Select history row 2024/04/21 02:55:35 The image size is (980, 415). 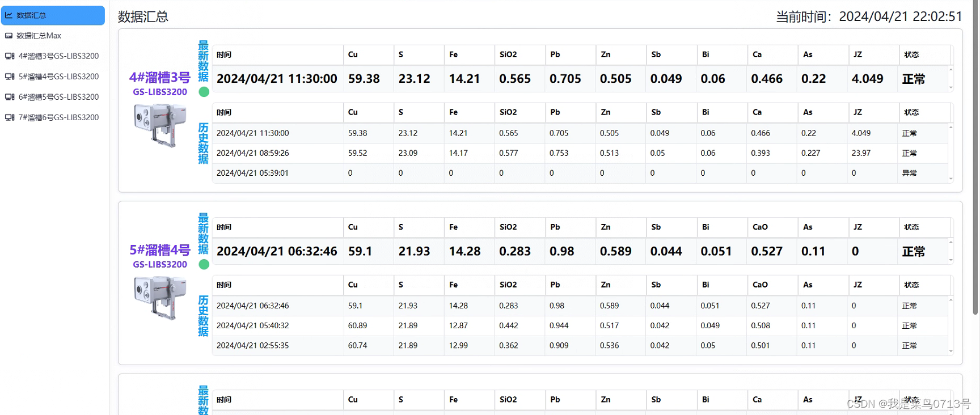(x=580, y=345)
